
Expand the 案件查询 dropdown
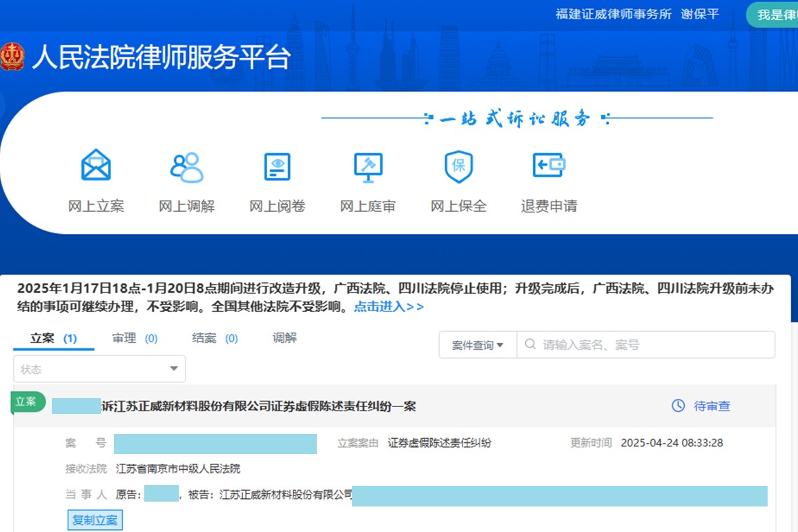click(x=478, y=345)
